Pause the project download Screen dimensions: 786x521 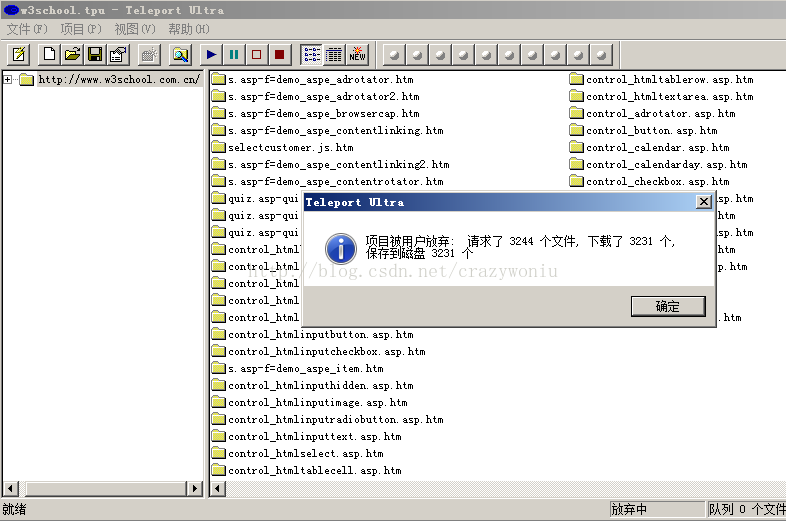tap(234, 54)
